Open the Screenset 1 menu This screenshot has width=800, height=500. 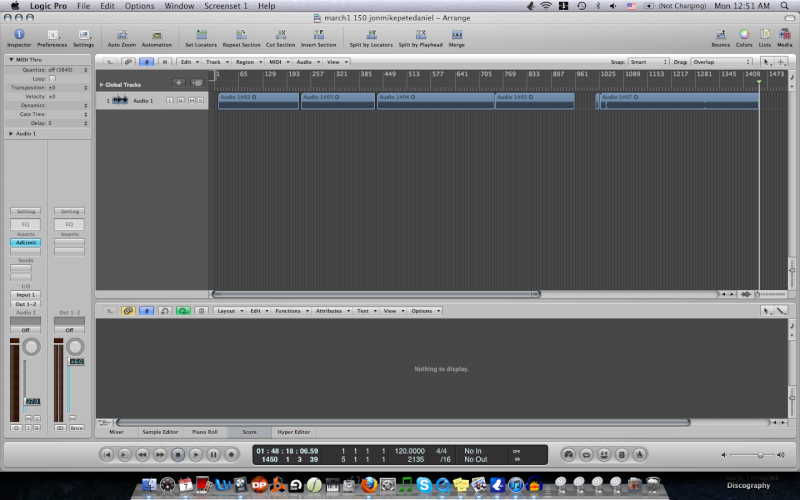pyautogui.click(x=226, y=6)
